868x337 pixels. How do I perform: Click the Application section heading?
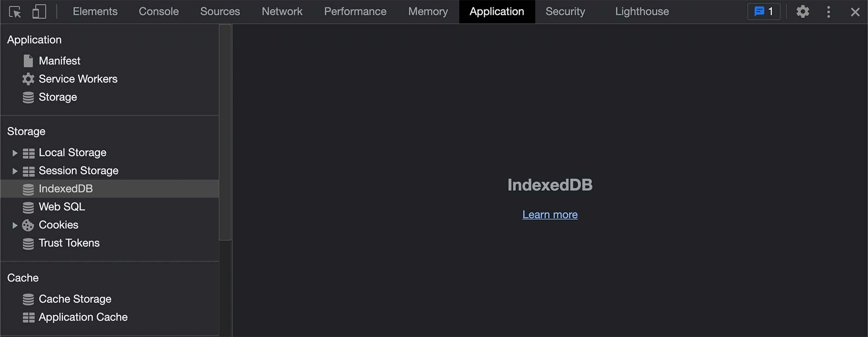[x=34, y=40]
